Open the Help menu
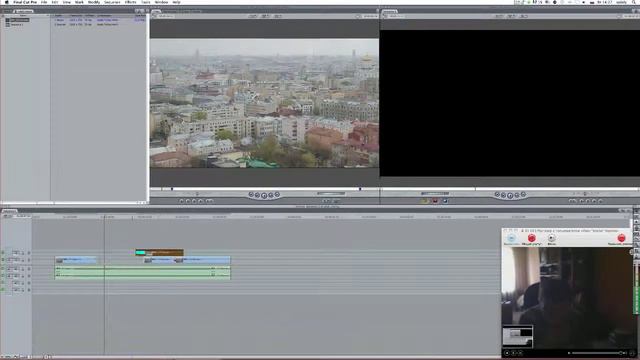 coord(176,2)
